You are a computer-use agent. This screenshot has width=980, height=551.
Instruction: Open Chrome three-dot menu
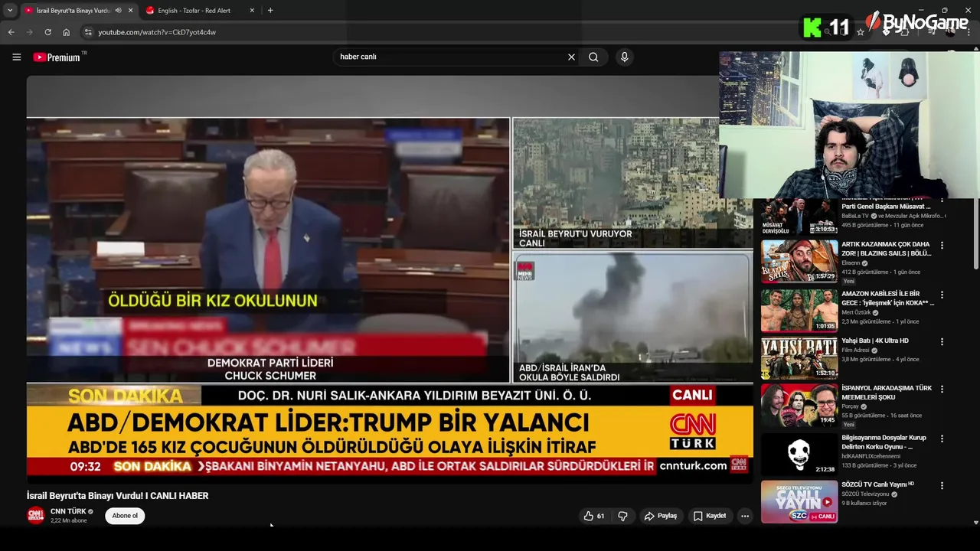[970, 32]
